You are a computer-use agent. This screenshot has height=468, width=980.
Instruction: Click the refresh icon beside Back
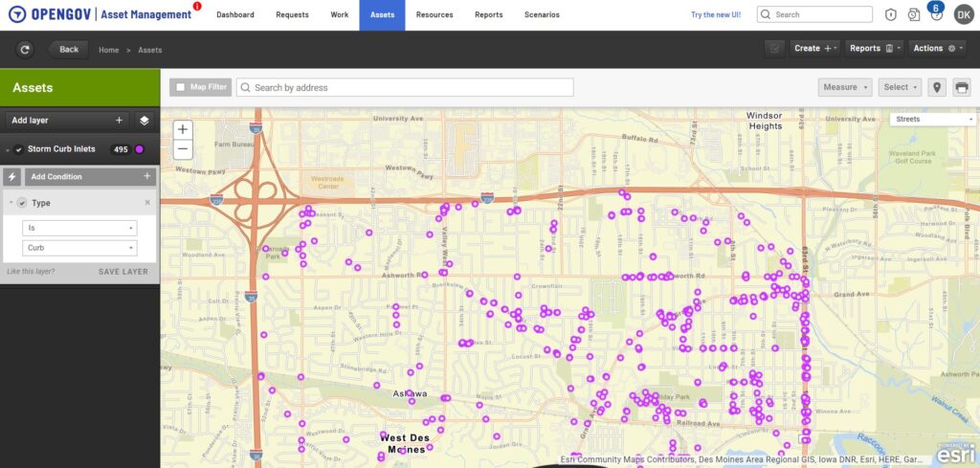24,49
